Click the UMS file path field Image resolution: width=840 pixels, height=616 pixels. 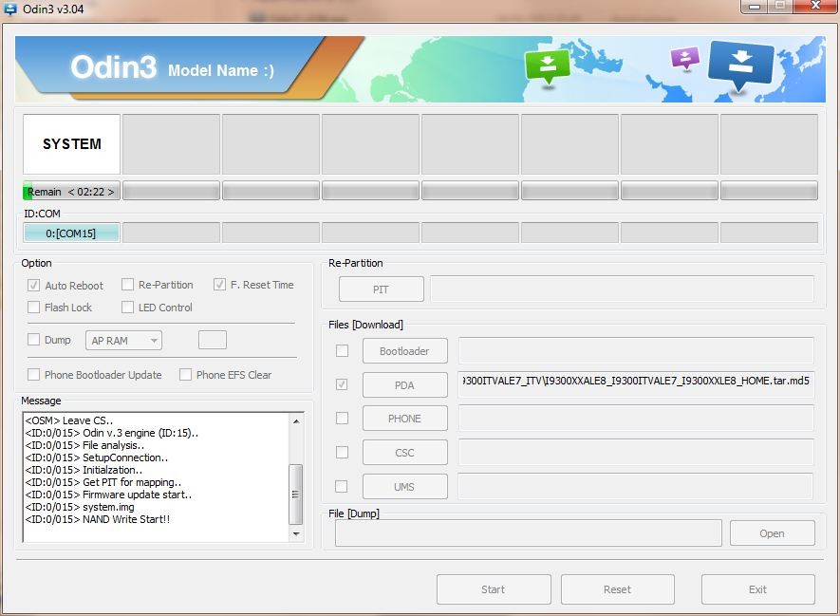pos(637,486)
